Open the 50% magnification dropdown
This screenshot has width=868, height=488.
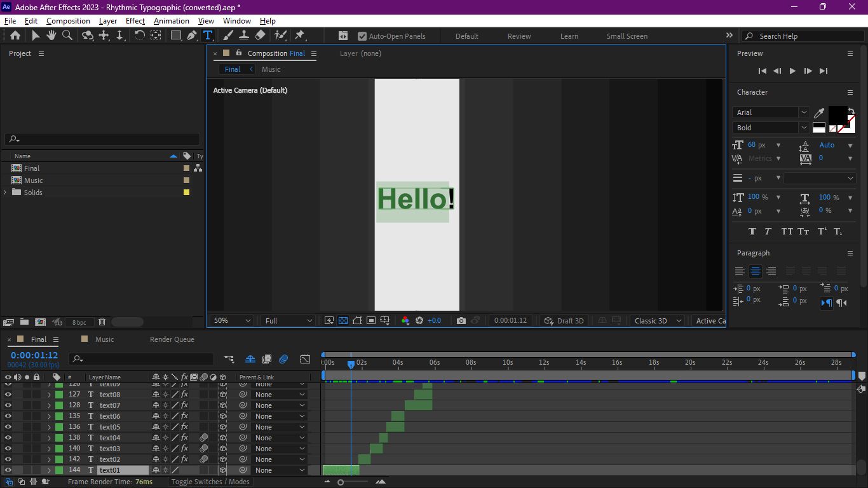click(x=232, y=321)
